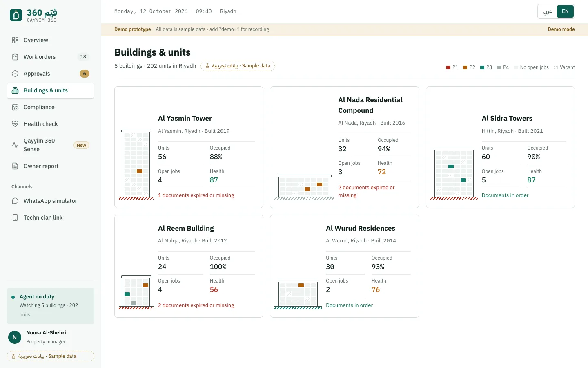Click Al Reem health score 56

tap(214, 289)
